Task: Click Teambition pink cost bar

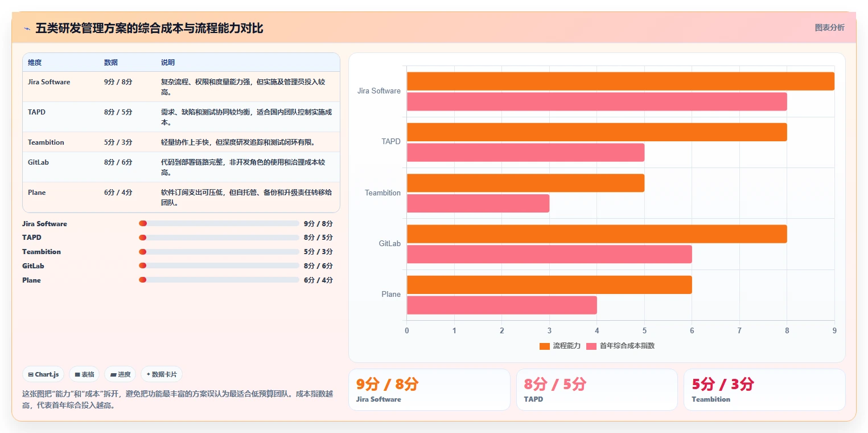Action: (478, 203)
